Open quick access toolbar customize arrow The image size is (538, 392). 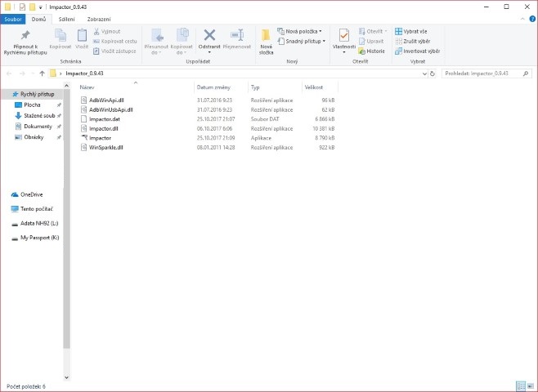41,7
